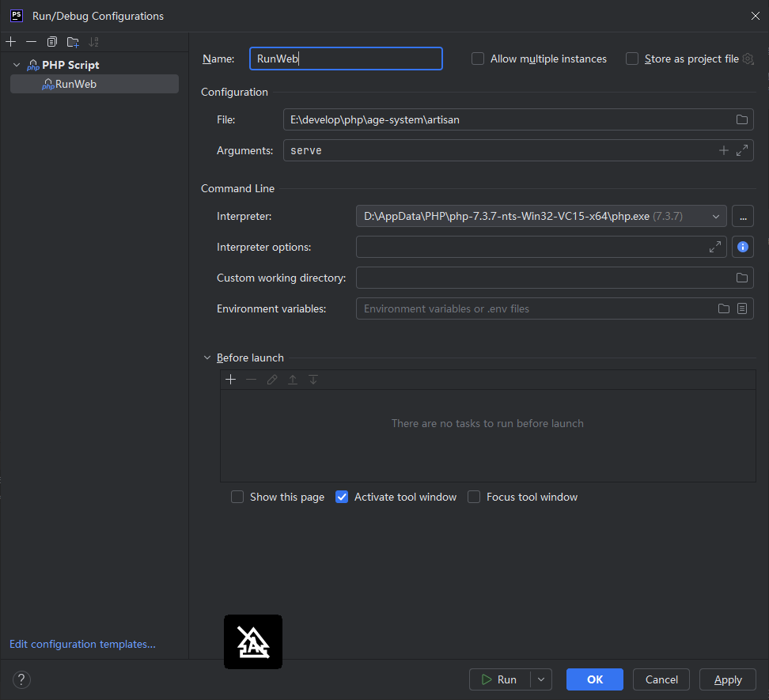This screenshot has height=700, width=769.
Task: Open the folder browser for the File field
Action: click(x=741, y=119)
